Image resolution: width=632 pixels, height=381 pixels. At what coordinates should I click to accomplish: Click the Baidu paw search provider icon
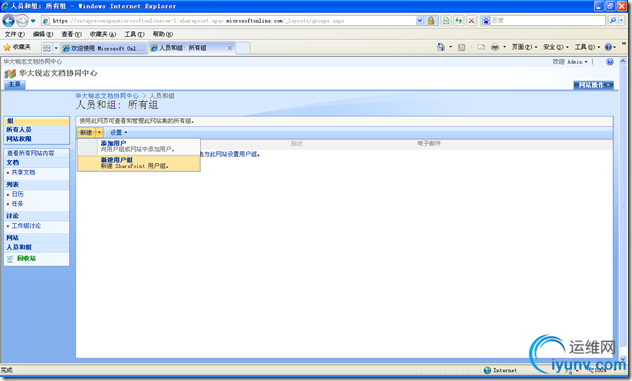[486, 21]
